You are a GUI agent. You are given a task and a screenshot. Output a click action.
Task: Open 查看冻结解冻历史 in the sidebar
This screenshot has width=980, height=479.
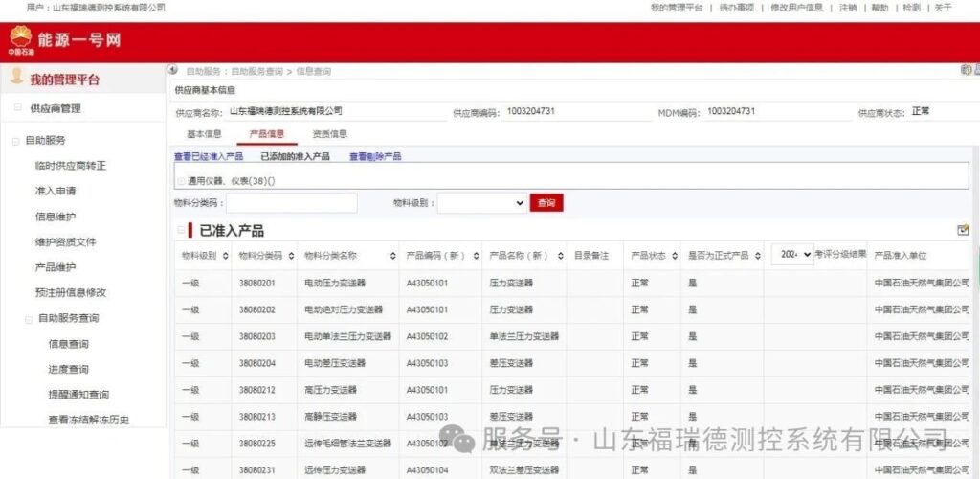tap(89, 421)
